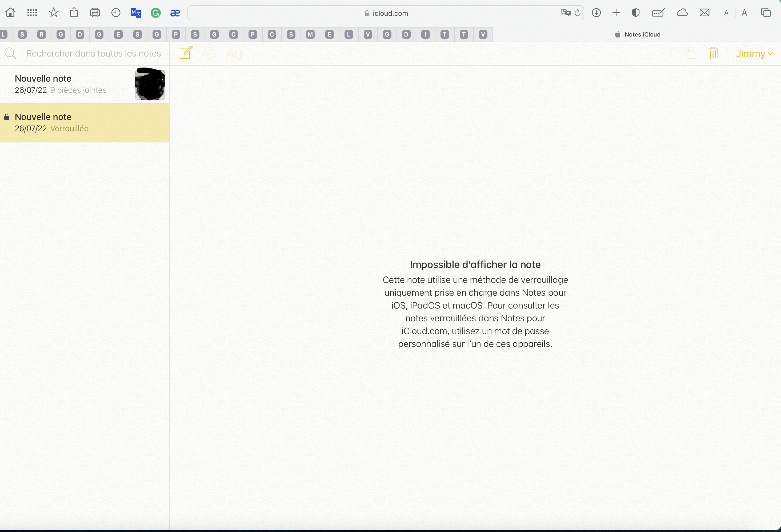
Task: Expand the Jimmy account dropdown
Action: pyautogui.click(x=754, y=54)
